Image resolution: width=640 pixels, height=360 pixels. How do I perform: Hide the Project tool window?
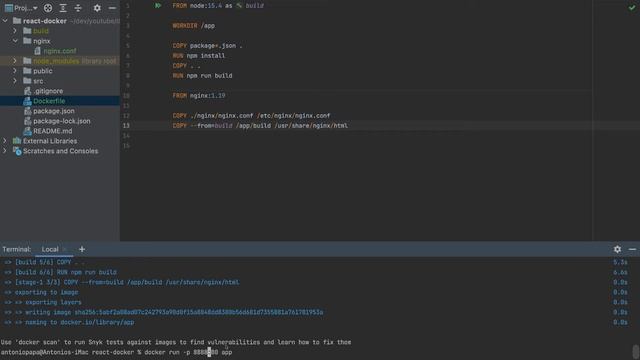tap(112, 8)
